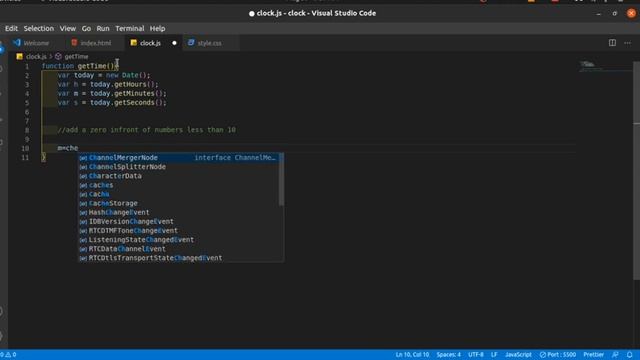Image resolution: width=640 pixels, height=360 pixels.
Task: Open the Help menu
Action: 157,29
